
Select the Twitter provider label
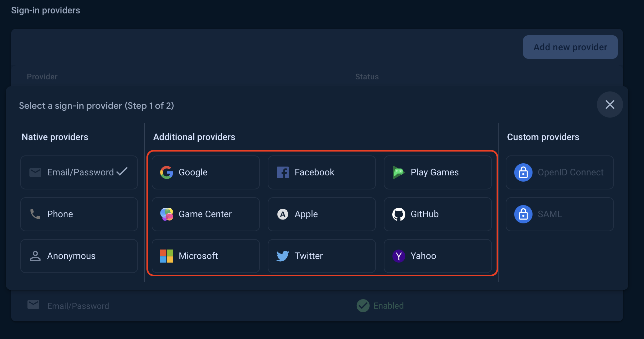[x=309, y=256]
